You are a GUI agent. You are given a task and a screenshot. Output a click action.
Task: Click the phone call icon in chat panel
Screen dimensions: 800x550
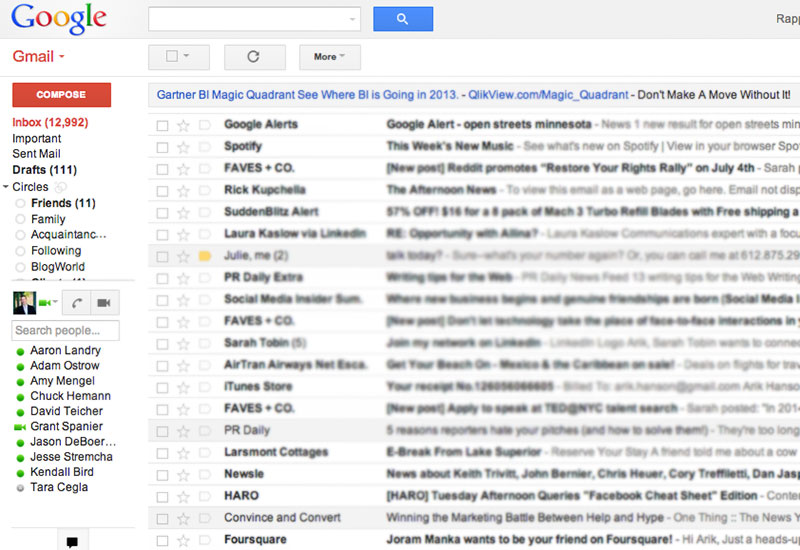[x=77, y=303]
